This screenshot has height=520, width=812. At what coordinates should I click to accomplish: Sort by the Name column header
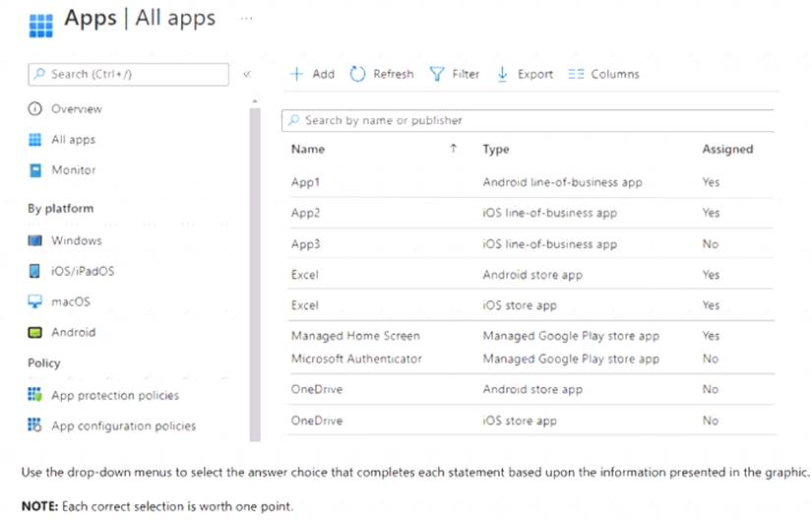tap(308, 149)
